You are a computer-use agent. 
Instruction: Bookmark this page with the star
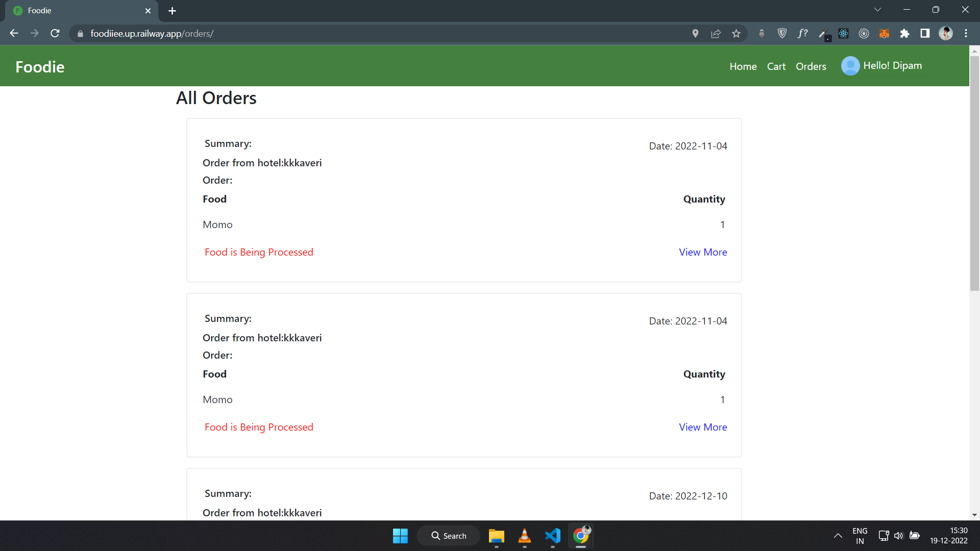click(736, 33)
